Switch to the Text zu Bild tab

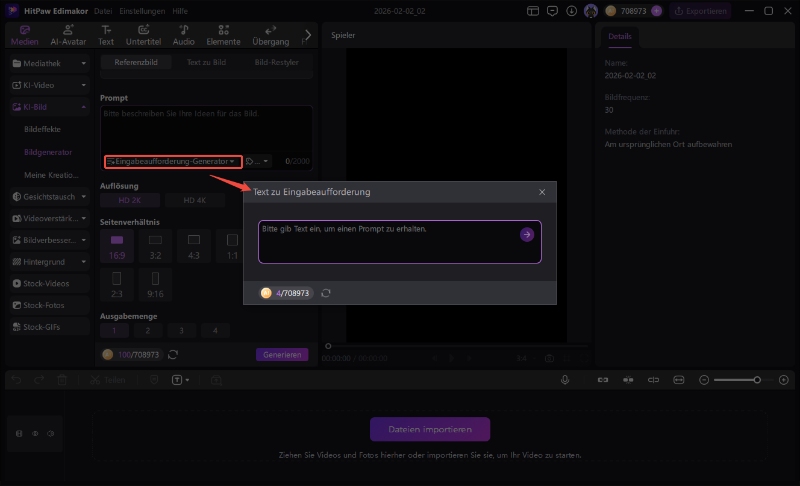point(206,62)
